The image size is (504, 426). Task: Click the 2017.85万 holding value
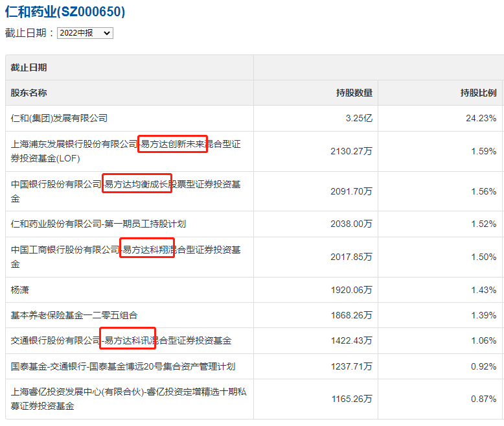point(351,257)
